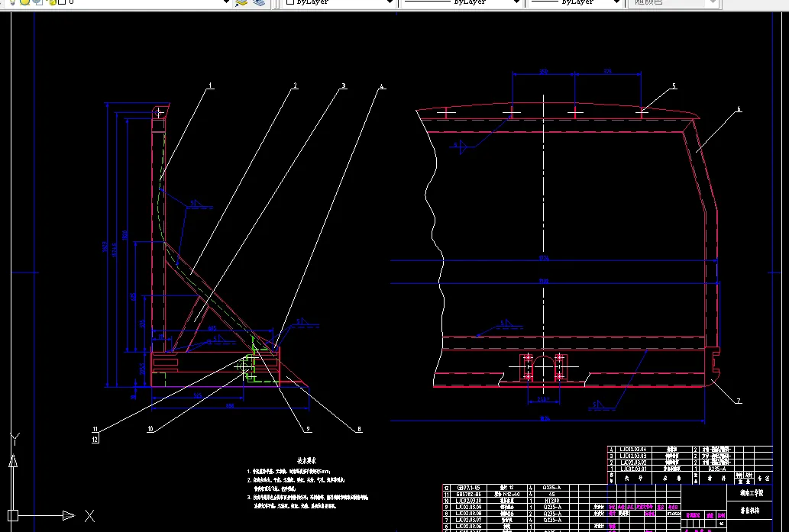Click parts list cell LJC02.03.09
Viewport: 789px width, 532px height.
pyautogui.click(x=468, y=508)
